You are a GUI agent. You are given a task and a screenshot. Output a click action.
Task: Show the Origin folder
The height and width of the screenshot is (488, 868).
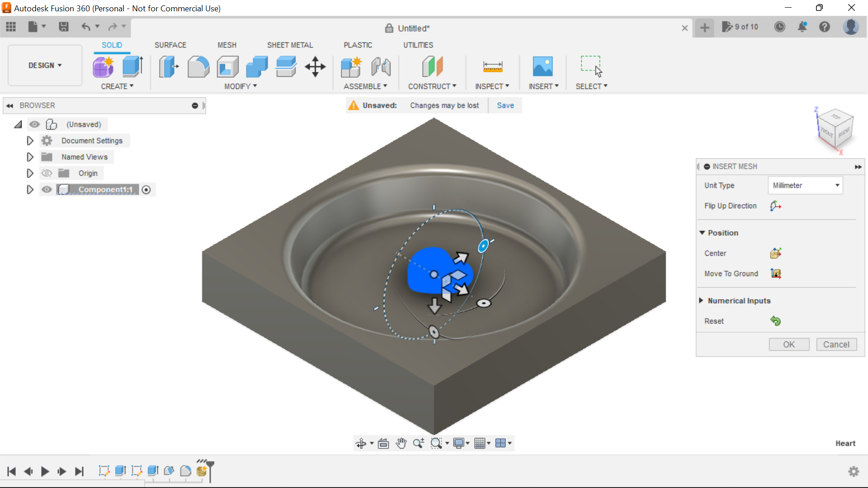pos(46,173)
